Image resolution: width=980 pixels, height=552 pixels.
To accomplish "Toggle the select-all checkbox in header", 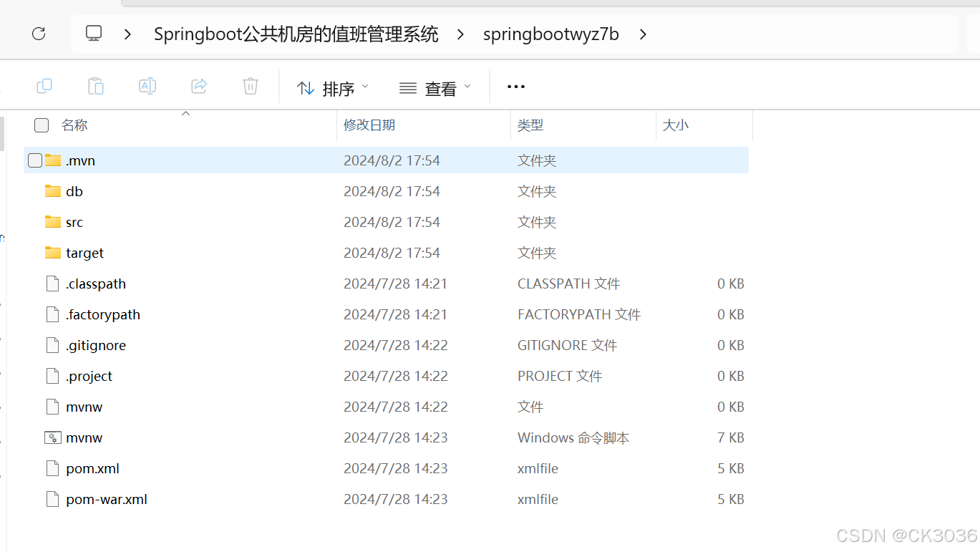I will point(41,124).
